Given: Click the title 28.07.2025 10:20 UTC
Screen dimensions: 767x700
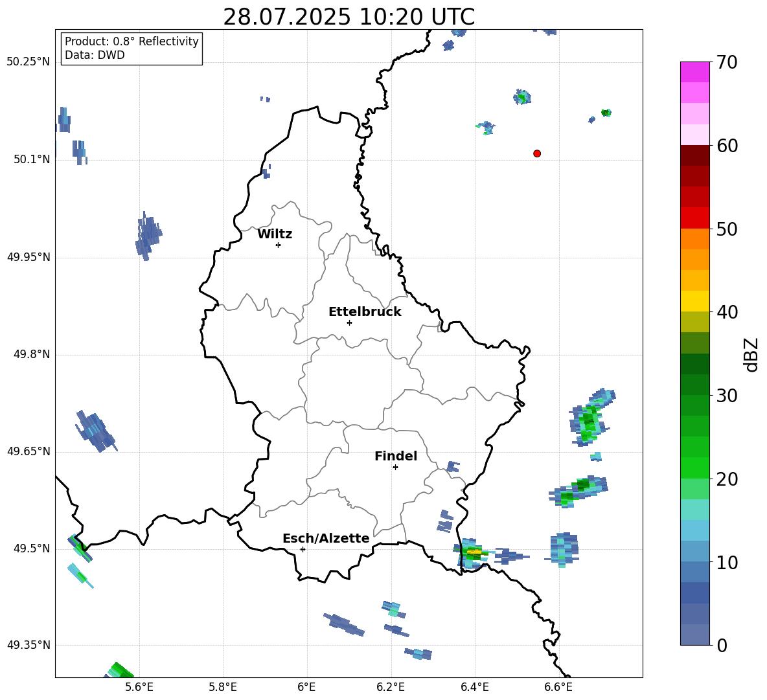Looking at the screenshot, I should point(349,17).
